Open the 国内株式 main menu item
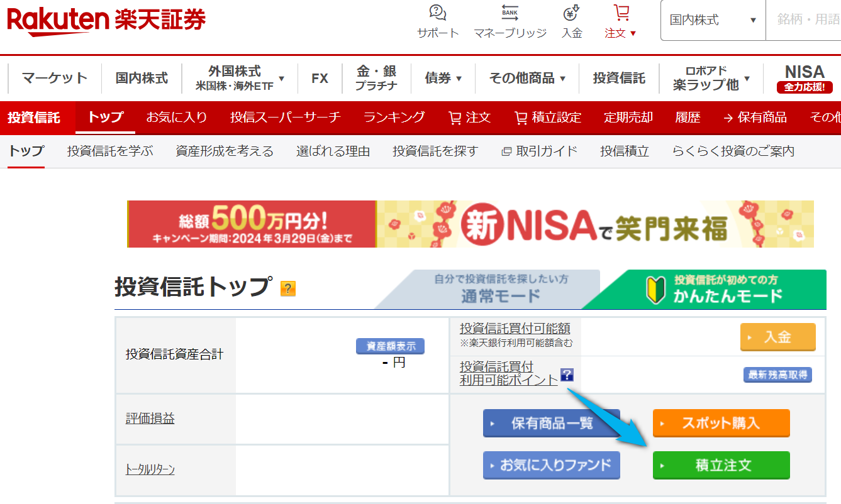Image resolution: width=841 pixels, height=504 pixels. click(142, 78)
